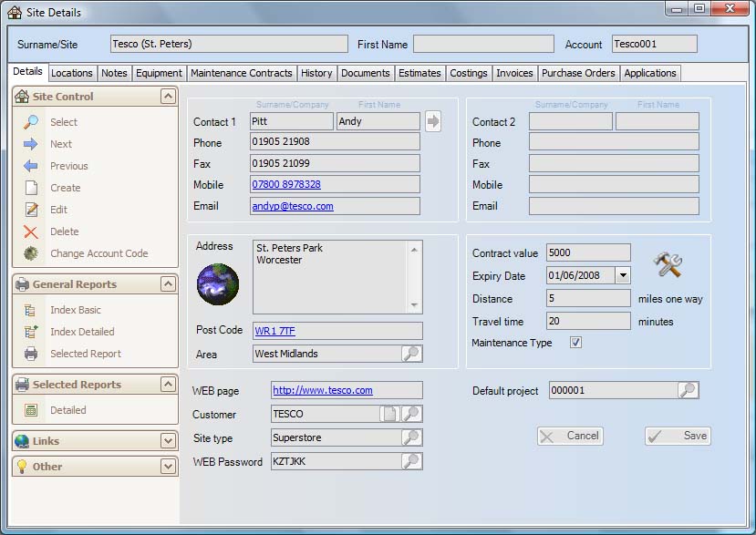The image size is (756, 535).
Task: Open the andyp@tesco.com email link
Action: click(x=293, y=206)
